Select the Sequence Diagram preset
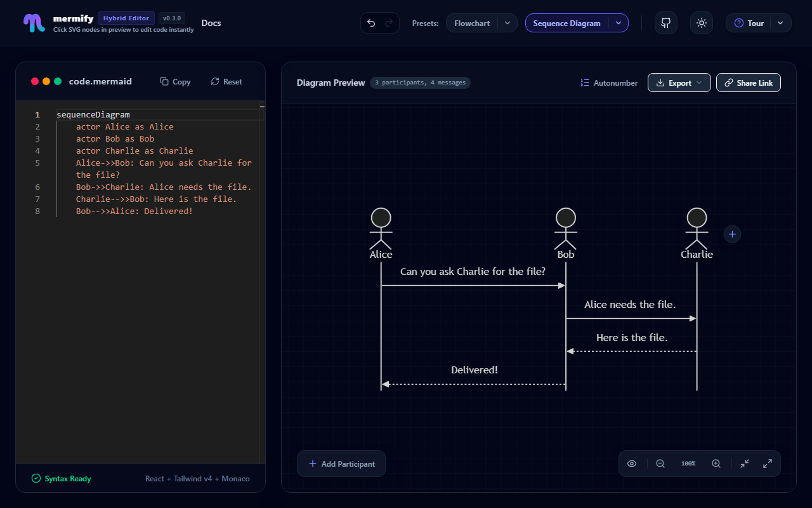Viewport: 812px width, 508px height. click(x=566, y=23)
